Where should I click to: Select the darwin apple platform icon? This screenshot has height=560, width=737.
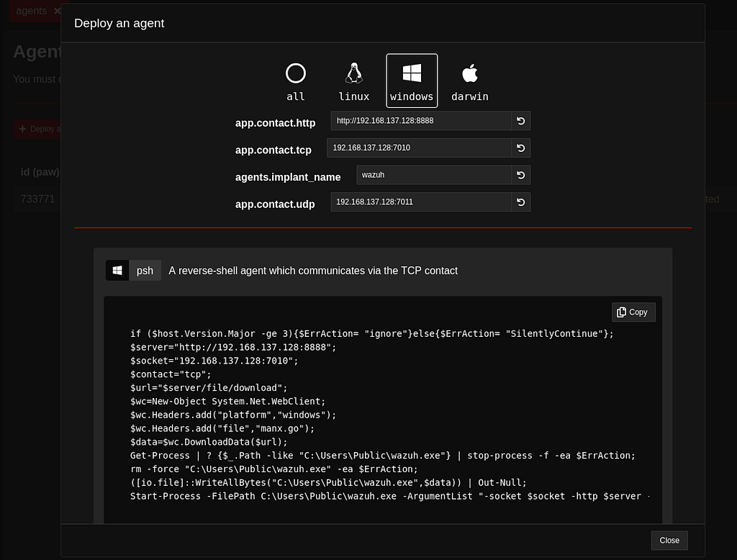click(x=469, y=73)
